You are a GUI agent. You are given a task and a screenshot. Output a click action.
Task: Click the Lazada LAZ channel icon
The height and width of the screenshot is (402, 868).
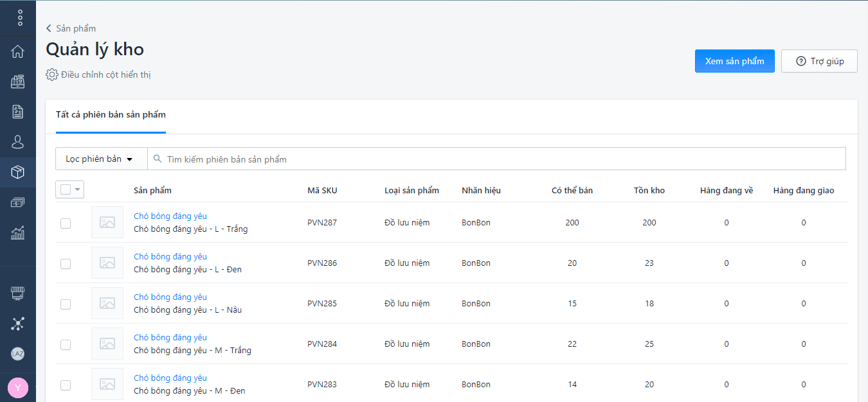point(18,354)
